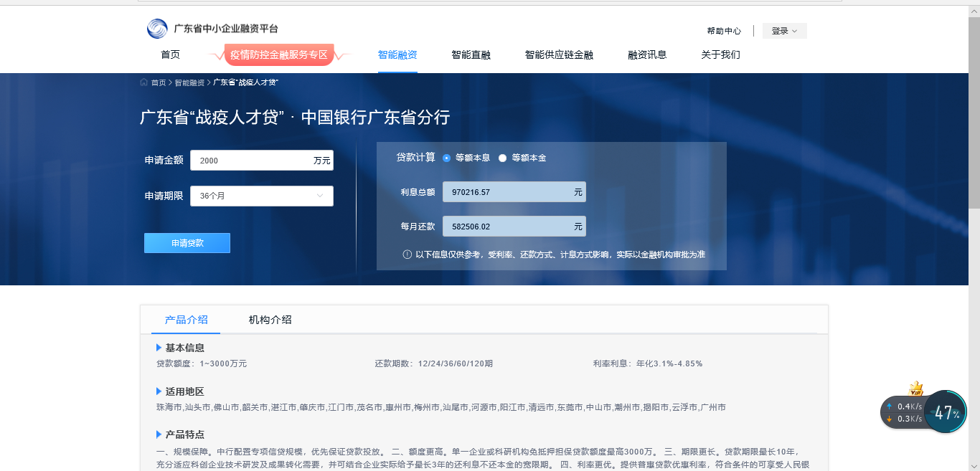Click the 申请金额 input field

[x=262, y=161]
